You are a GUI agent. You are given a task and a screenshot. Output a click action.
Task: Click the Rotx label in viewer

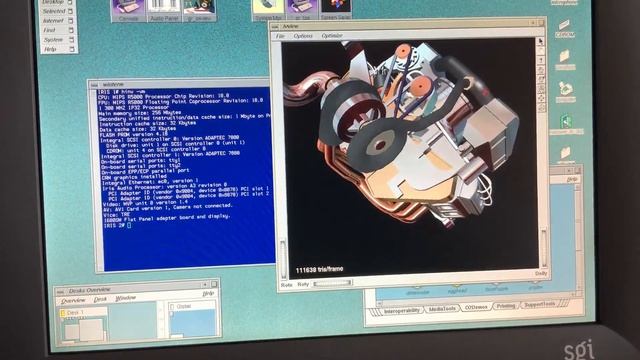tap(287, 284)
